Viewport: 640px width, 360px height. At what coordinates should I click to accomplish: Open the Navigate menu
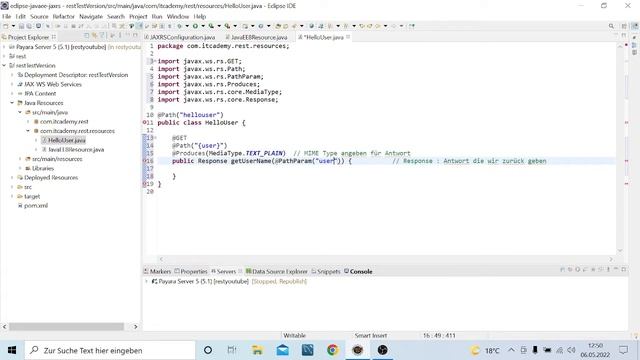[x=91, y=16]
